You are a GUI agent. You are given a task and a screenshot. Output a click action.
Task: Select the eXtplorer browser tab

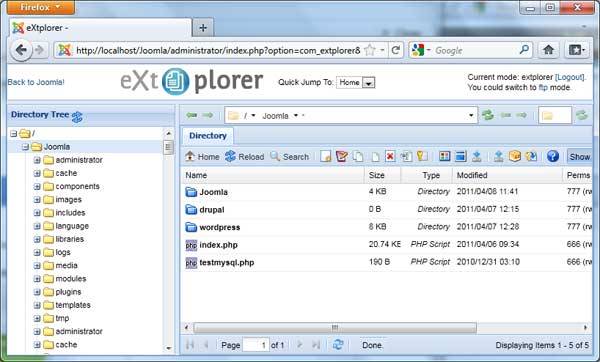(x=100, y=28)
